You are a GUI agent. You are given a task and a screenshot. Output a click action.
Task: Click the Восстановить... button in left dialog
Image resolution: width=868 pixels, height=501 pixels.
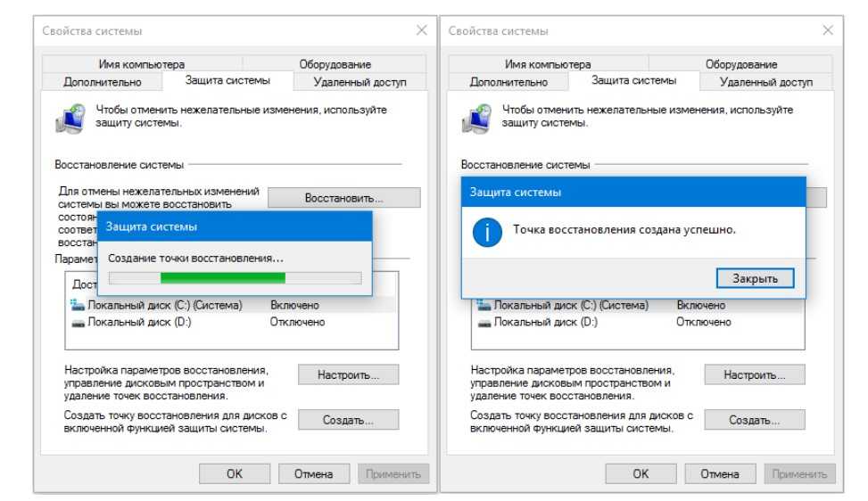pos(343,197)
